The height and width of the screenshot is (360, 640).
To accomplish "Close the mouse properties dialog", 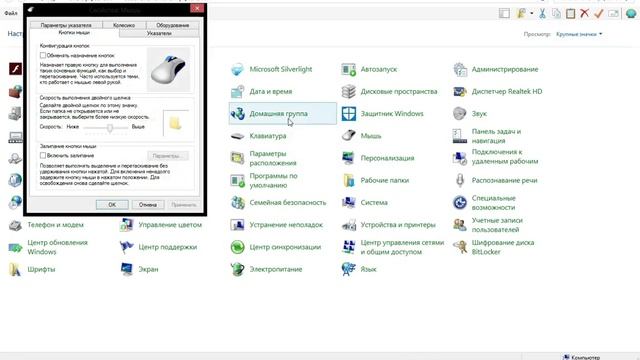I will [197, 9].
